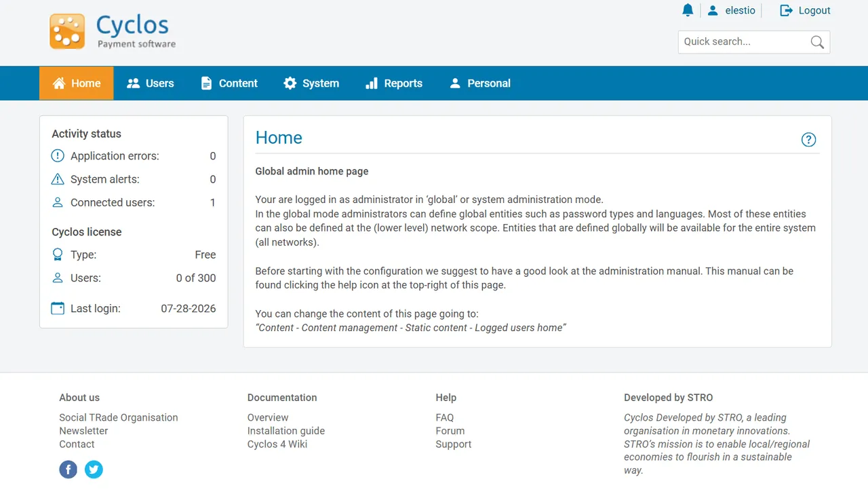The image size is (868, 492).
Task: Go to the Home menu tab
Action: [x=77, y=83]
